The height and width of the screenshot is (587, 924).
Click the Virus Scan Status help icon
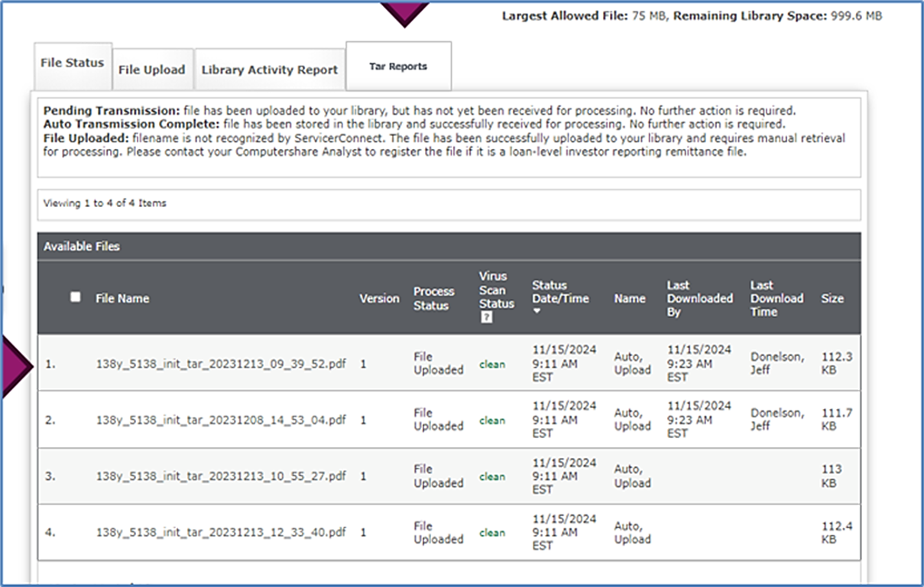(x=486, y=317)
